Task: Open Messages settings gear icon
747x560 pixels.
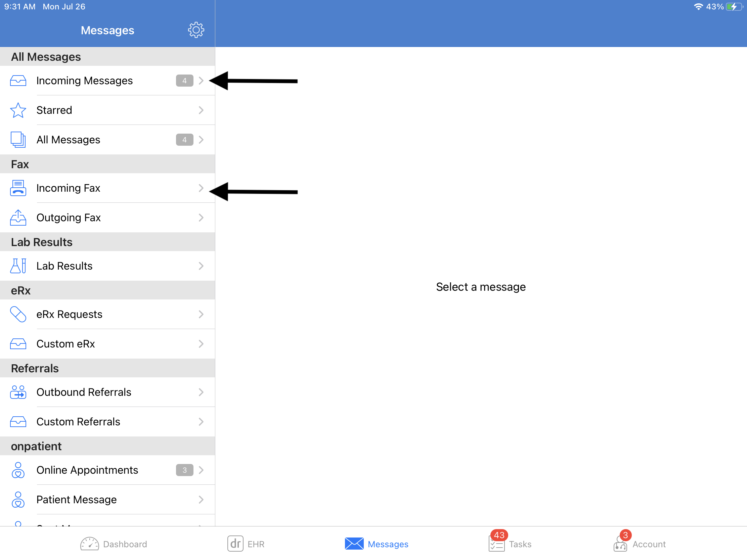Action: 196,30
